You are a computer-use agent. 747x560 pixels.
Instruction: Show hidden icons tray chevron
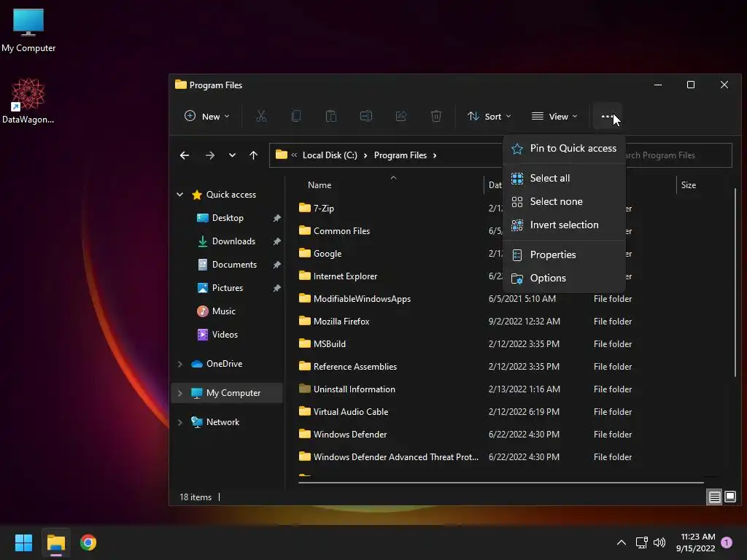pos(622,542)
